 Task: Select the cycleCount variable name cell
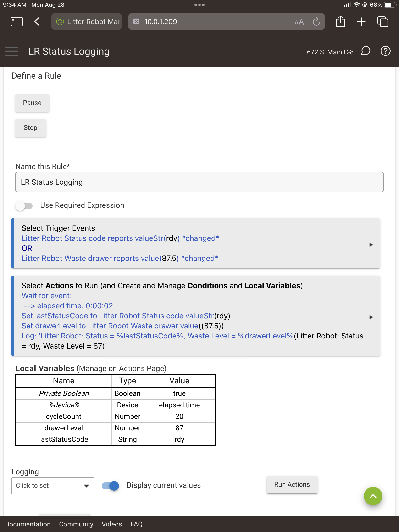[63, 416]
